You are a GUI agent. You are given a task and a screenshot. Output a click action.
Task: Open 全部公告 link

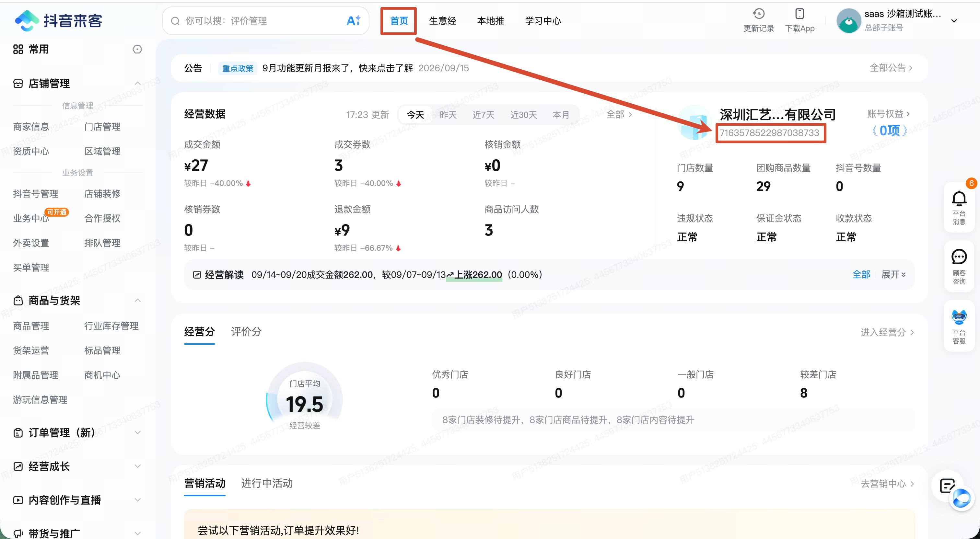891,68
